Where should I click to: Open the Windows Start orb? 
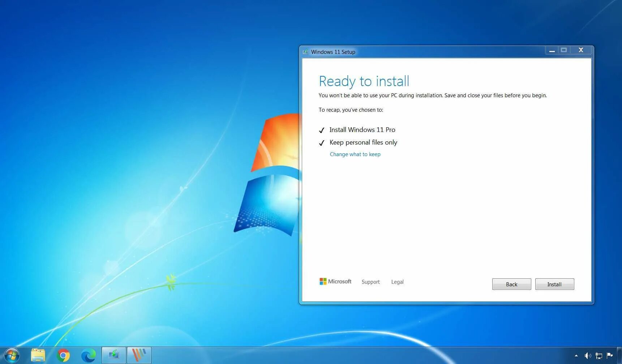(12, 355)
